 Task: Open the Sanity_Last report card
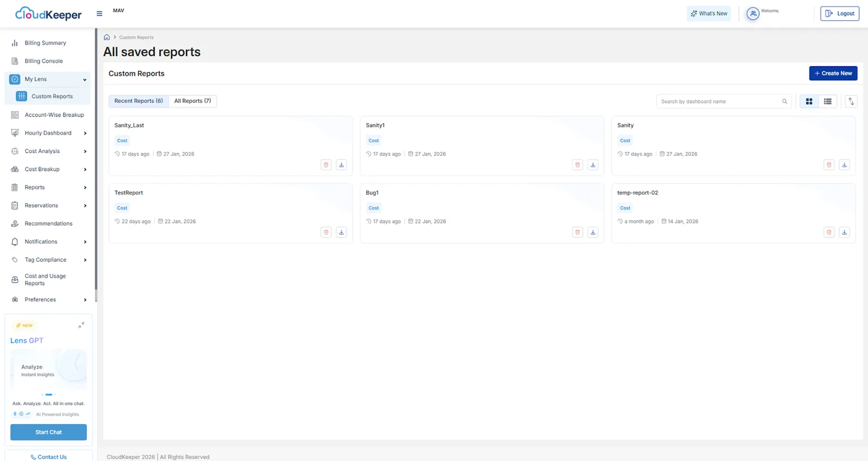tap(231, 146)
